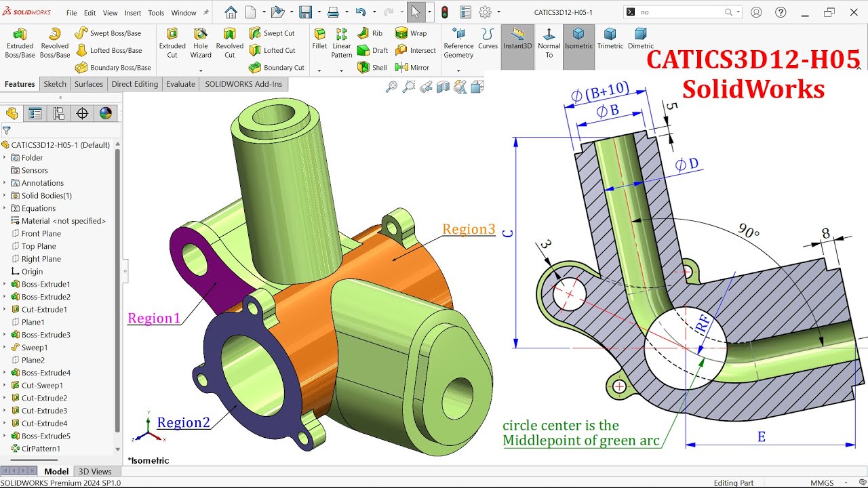Activate the Select cursor tool
This screenshot has height=488, width=868.
tap(415, 12)
